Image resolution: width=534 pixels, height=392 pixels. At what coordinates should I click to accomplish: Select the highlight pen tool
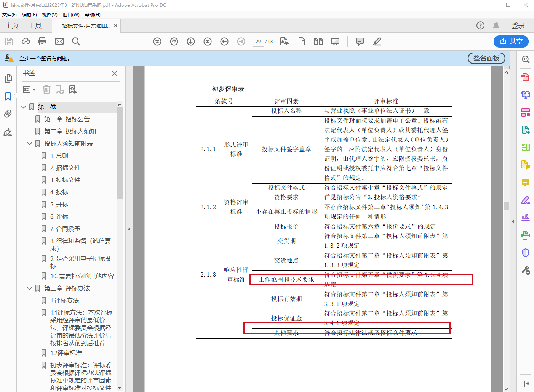point(377,42)
